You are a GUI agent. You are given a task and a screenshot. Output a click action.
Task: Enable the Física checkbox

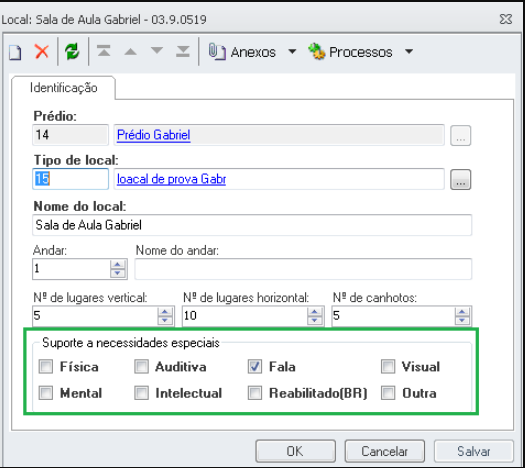tap(46, 367)
